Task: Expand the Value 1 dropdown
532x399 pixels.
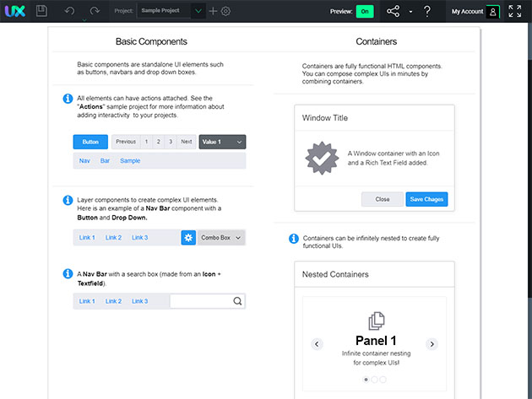Action: tap(222, 142)
